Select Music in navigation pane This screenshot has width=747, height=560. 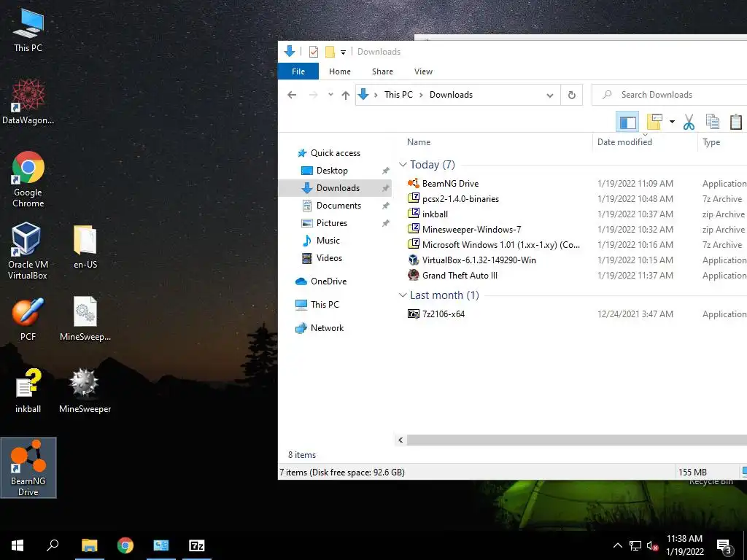click(x=328, y=241)
